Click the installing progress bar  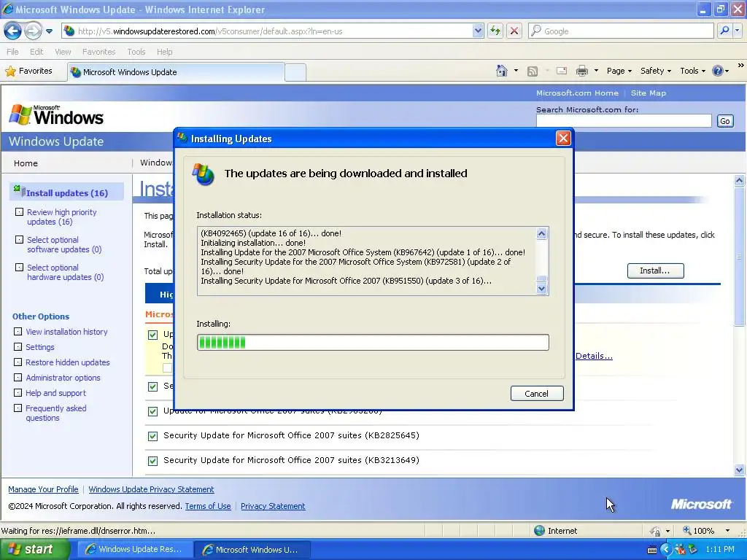(x=373, y=343)
